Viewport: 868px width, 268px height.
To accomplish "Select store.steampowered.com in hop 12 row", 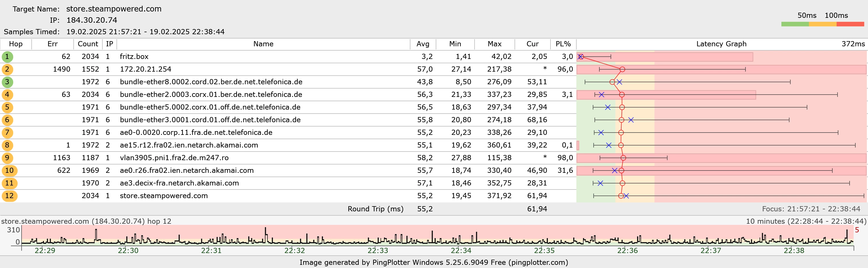I will (x=164, y=196).
